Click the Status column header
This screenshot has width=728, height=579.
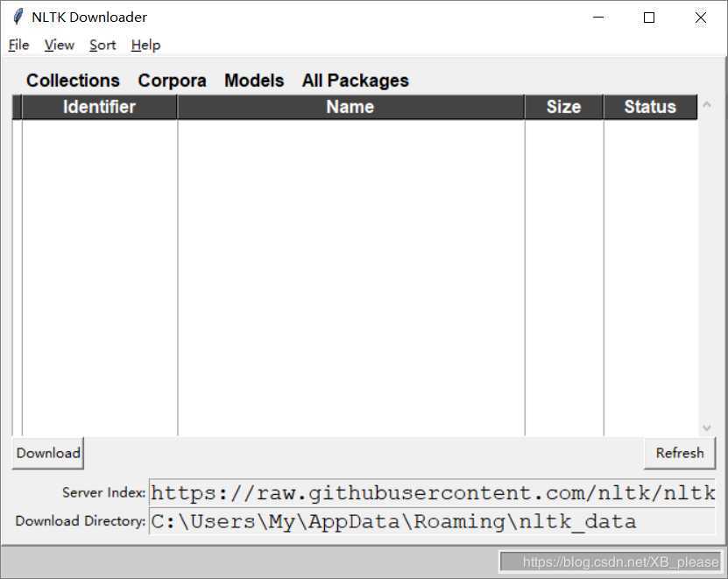(649, 107)
